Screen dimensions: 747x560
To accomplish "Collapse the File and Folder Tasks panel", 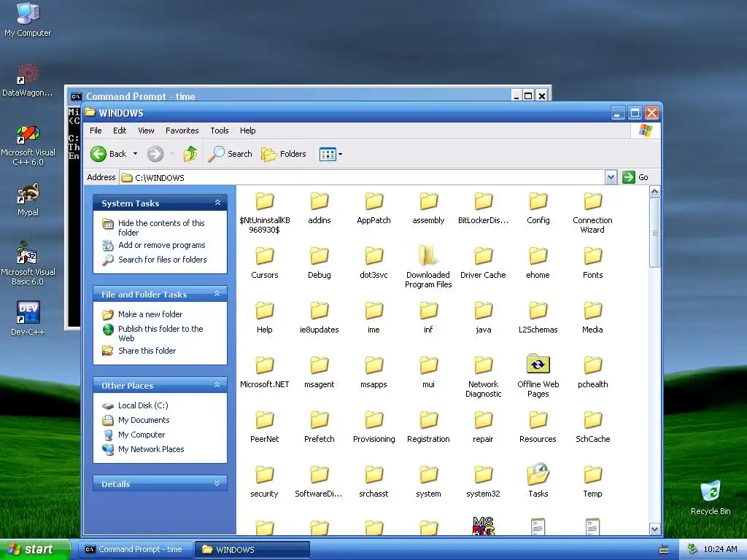I will [217, 294].
